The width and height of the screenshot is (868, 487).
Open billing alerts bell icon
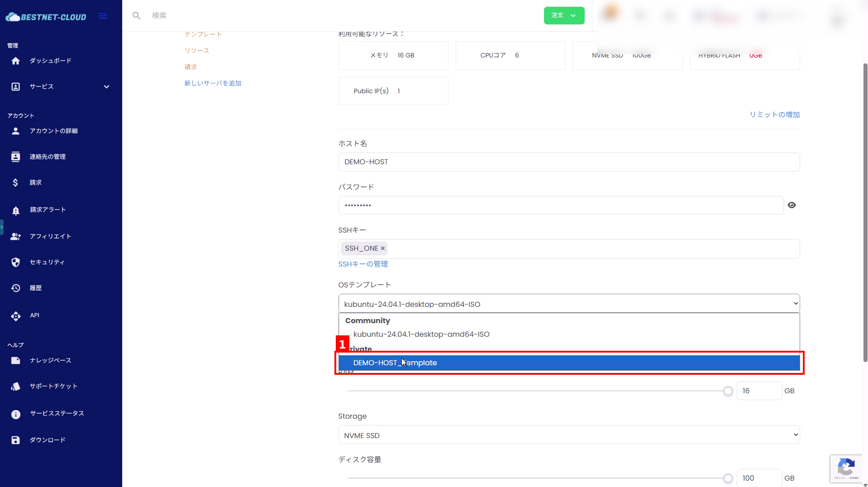(x=16, y=210)
